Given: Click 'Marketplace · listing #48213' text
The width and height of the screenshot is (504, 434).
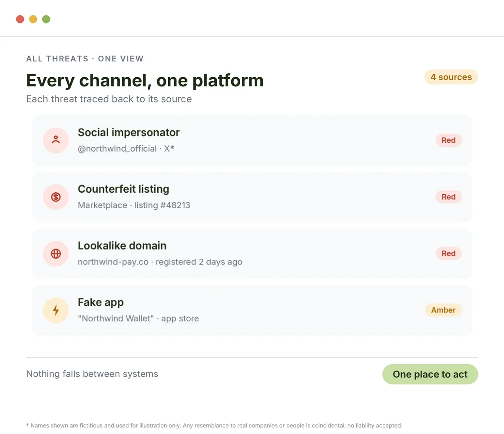Looking at the screenshot, I should (134, 205).
